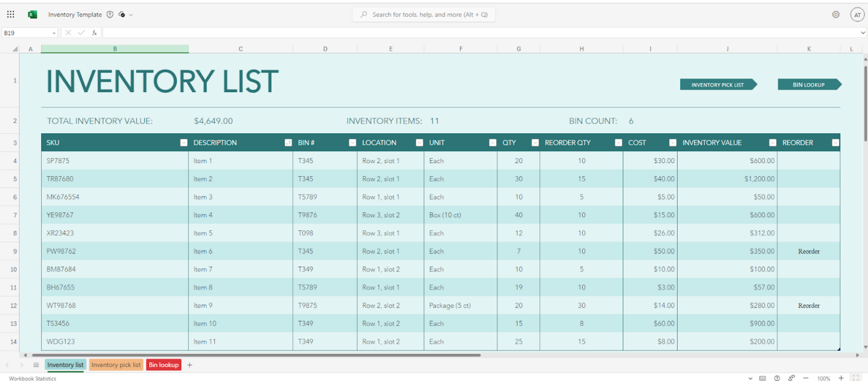The height and width of the screenshot is (381, 868).
Task: Open the Help question mark icon
Action: point(778,378)
